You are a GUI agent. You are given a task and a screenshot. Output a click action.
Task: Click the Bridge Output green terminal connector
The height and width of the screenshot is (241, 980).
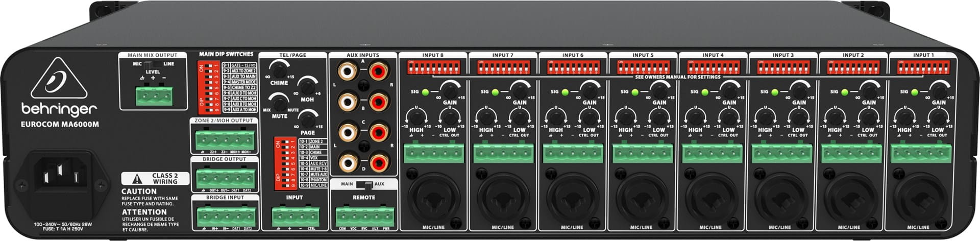click(224, 178)
